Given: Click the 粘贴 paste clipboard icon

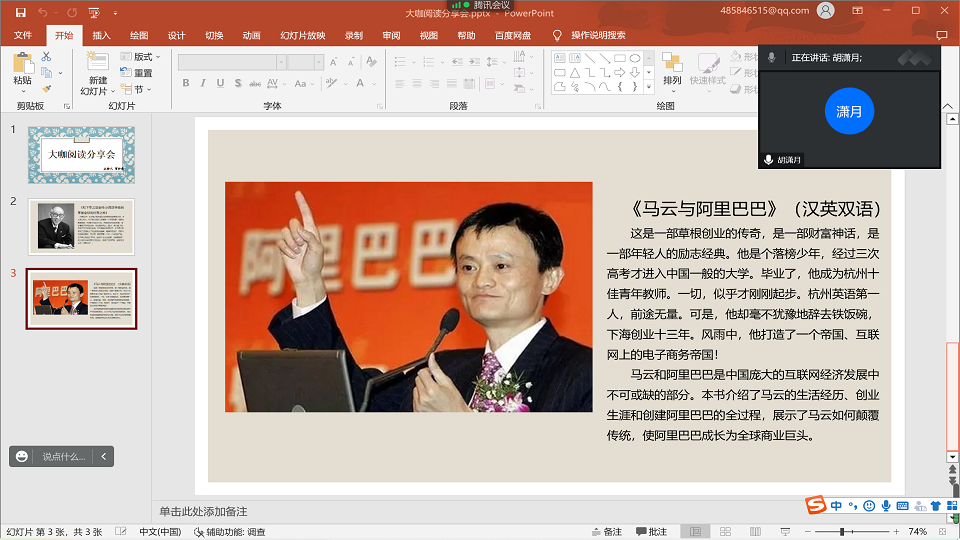Looking at the screenshot, I should point(23,64).
